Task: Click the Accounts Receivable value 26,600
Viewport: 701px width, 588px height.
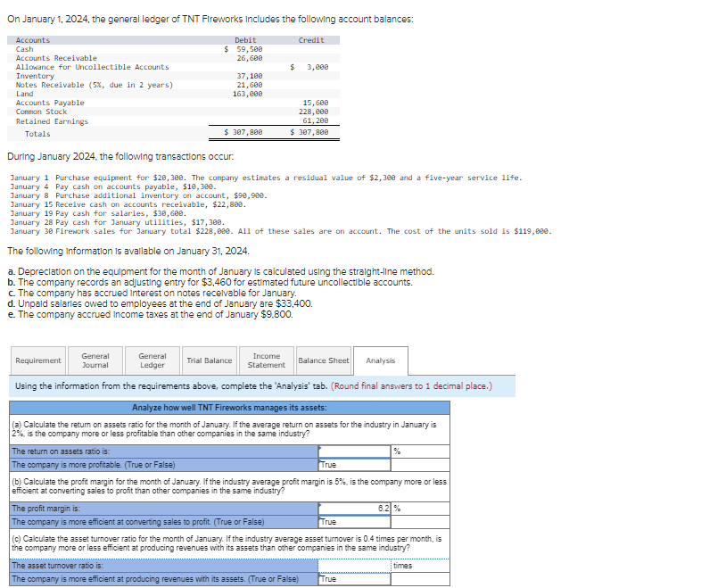Action: (x=250, y=58)
